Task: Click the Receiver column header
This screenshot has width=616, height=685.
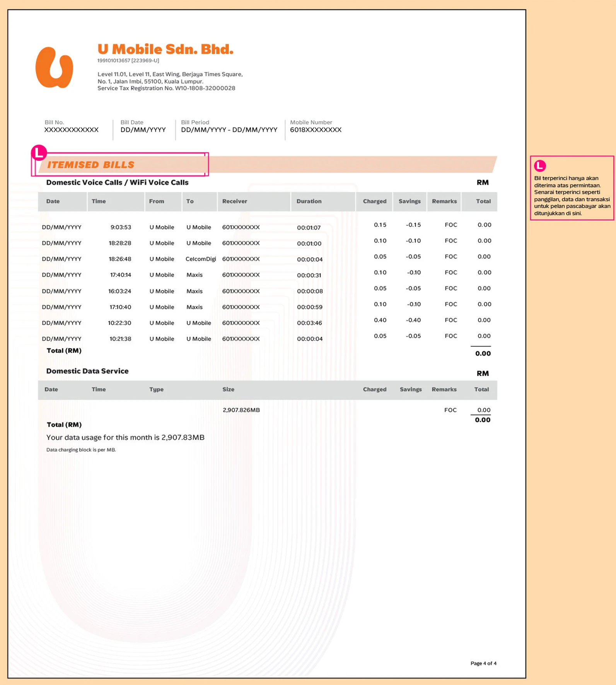Action: 235,201
